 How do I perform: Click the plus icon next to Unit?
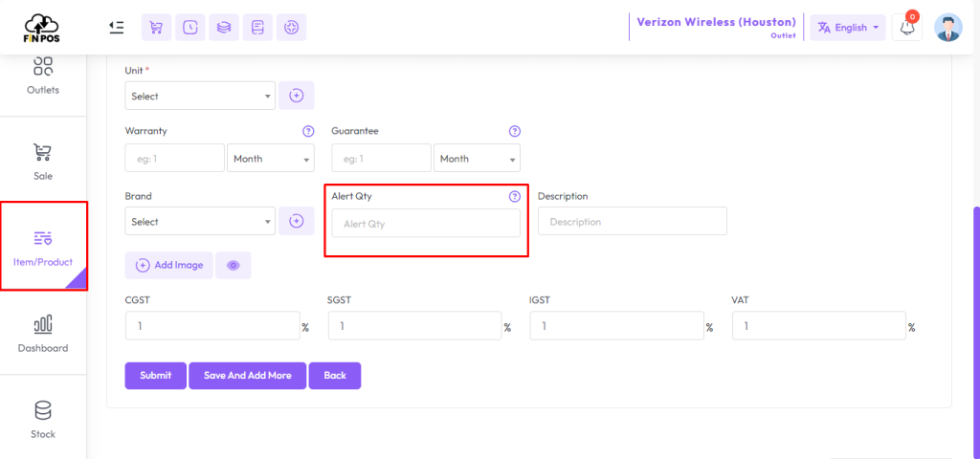click(296, 96)
